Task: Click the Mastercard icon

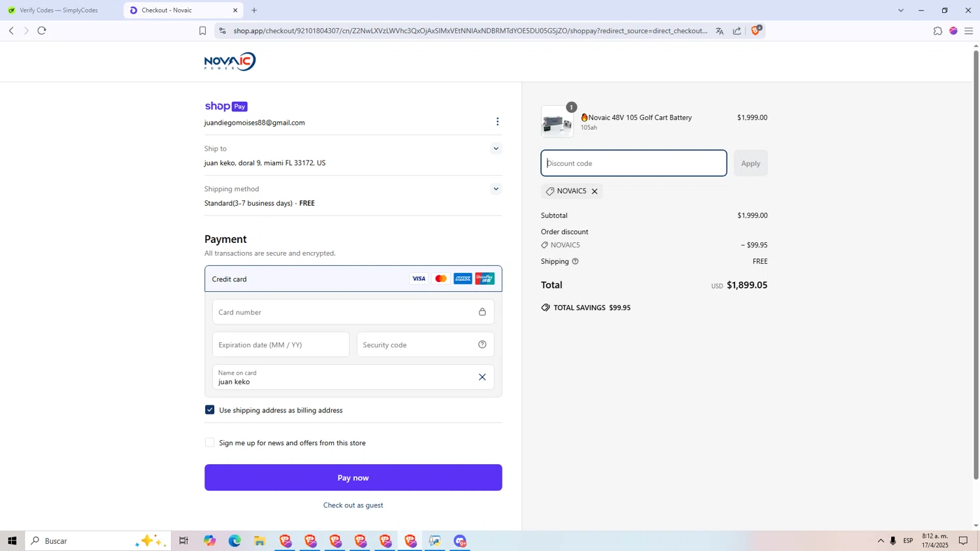Action: [x=441, y=279]
